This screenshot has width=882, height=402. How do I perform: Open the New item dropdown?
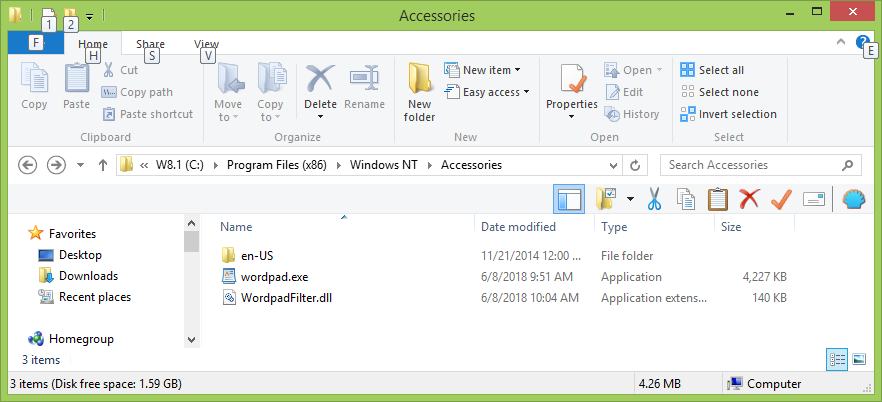click(x=483, y=70)
